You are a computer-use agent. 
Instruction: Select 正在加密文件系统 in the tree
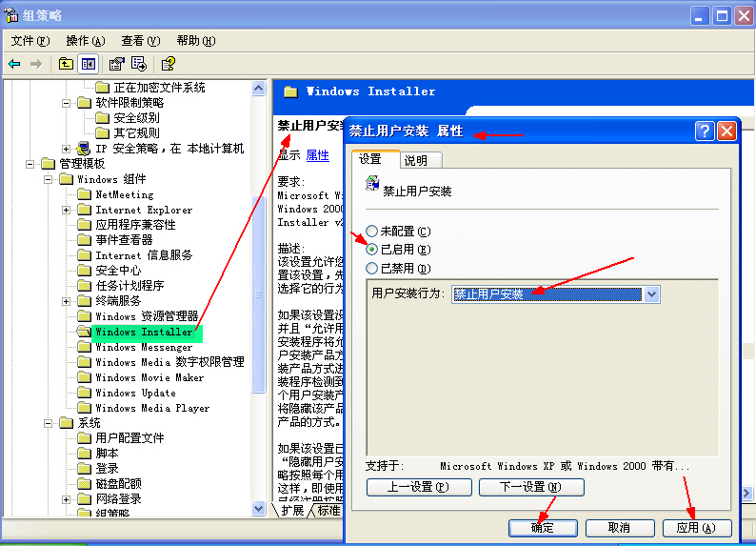point(159,88)
